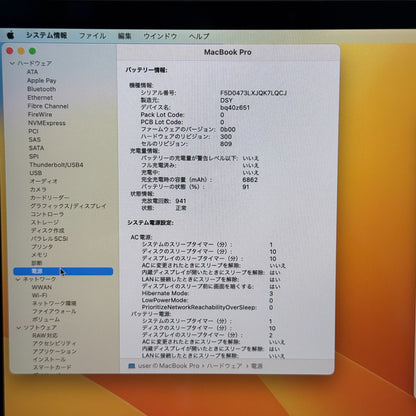Viewport: 416px width, 416px height.
Task: Select USB in the sidebar
Action: pos(36,173)
